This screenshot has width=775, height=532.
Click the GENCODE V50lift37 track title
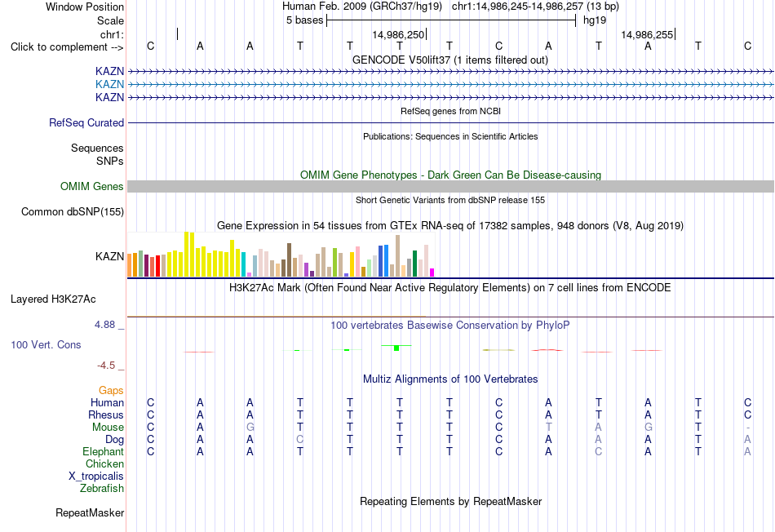tap(450, 60)
